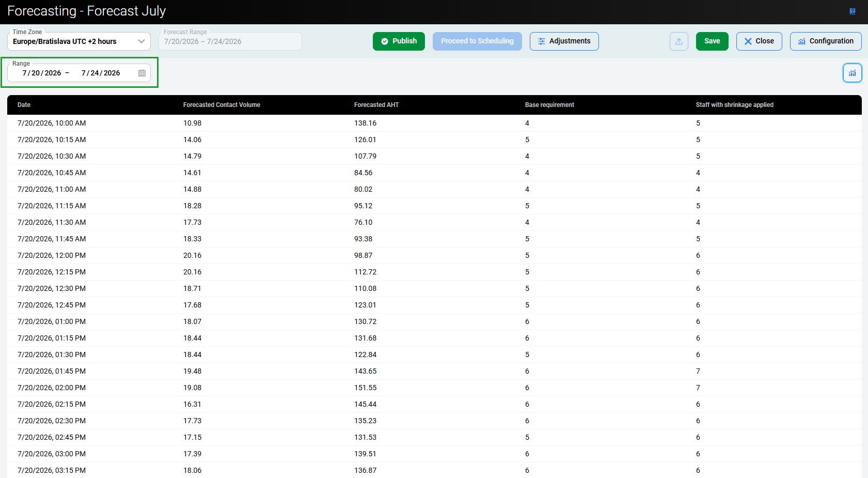Click AHT value 143.65

[365, 372]
